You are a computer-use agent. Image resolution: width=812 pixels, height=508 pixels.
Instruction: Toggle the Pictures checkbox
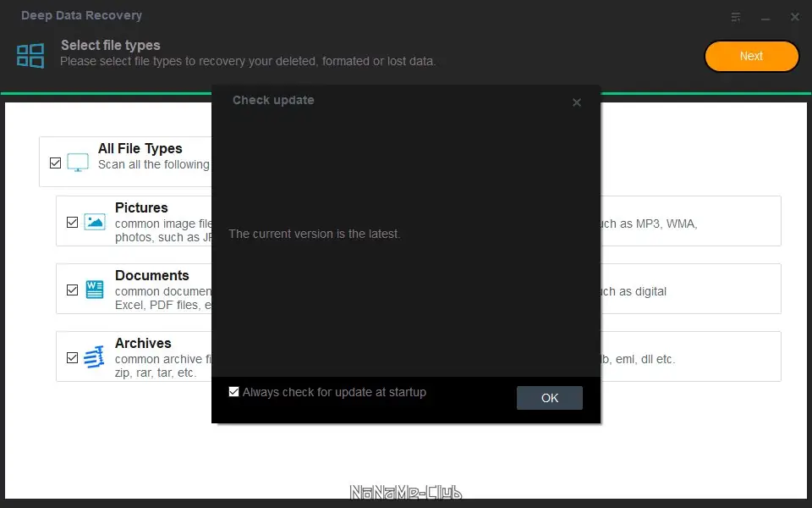[73, 223]
